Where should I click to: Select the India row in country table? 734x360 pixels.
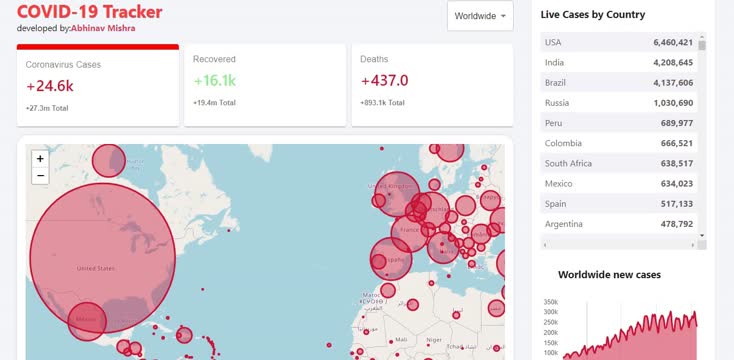click(619, 62)
